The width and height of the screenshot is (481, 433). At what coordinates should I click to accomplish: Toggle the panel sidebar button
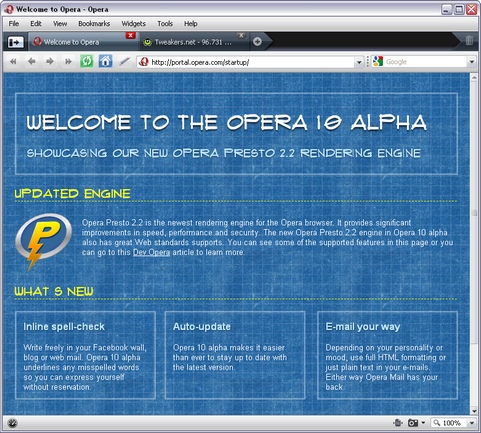tap(16, 42)
